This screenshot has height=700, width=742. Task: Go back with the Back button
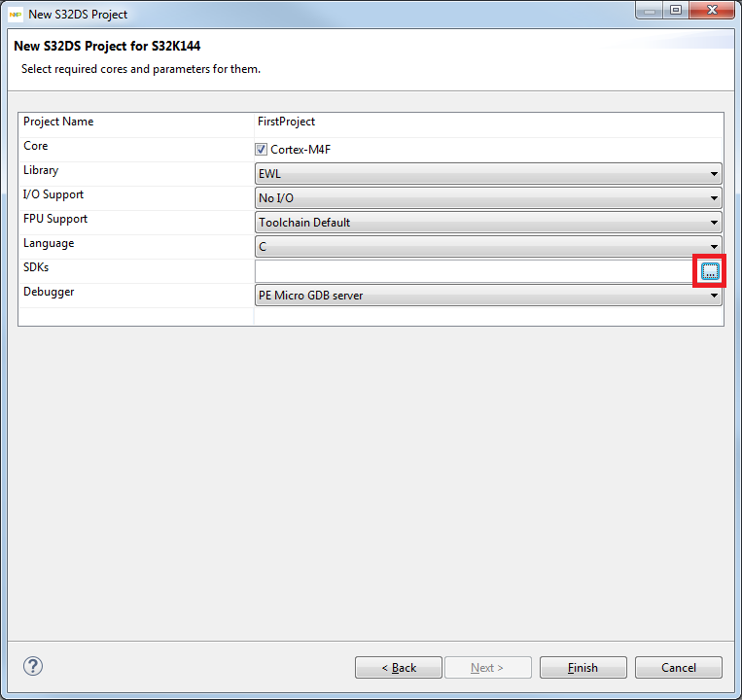(x=399, y=667)
